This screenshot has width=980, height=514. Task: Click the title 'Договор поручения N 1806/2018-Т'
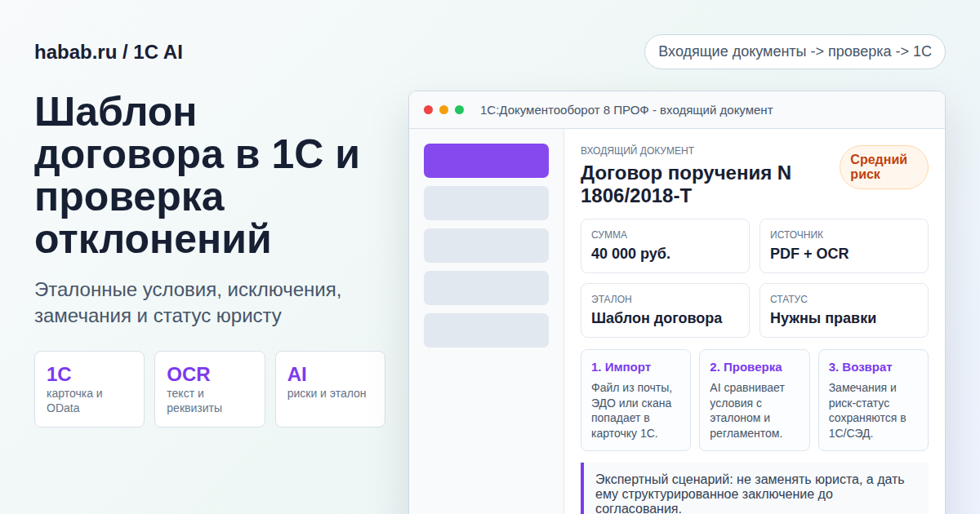coord(686,184)
